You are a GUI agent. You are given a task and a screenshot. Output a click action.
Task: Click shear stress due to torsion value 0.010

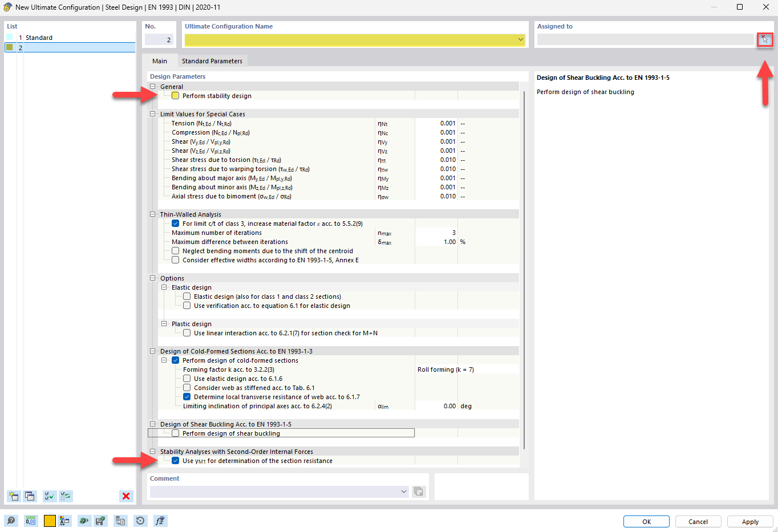coord(436,160)
